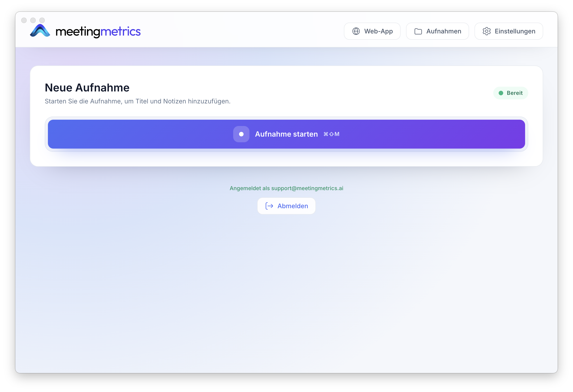Viewport: 573px width, 392px height.
Task: Click the globe icon for Web-App
Action: pyautogui.click(x=356, y=31)
